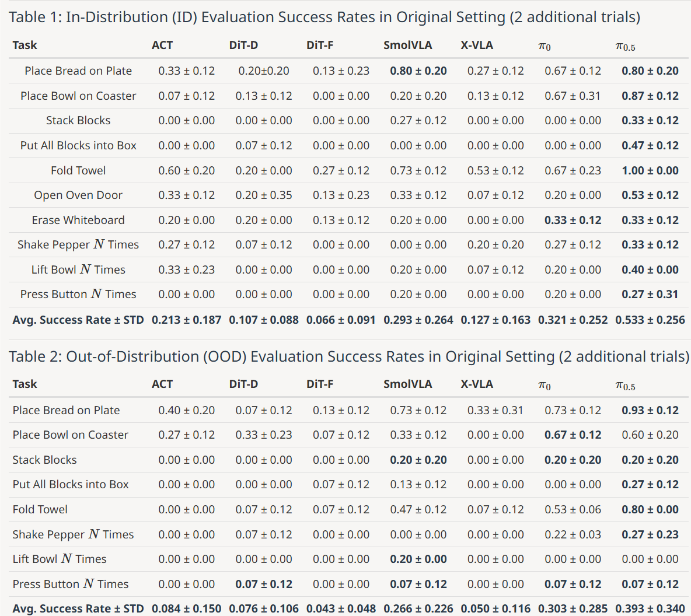The height and width of the screenshot is (616, 691).
Task: Select Press Button N Times in Table 2
Action: point(71,584)
